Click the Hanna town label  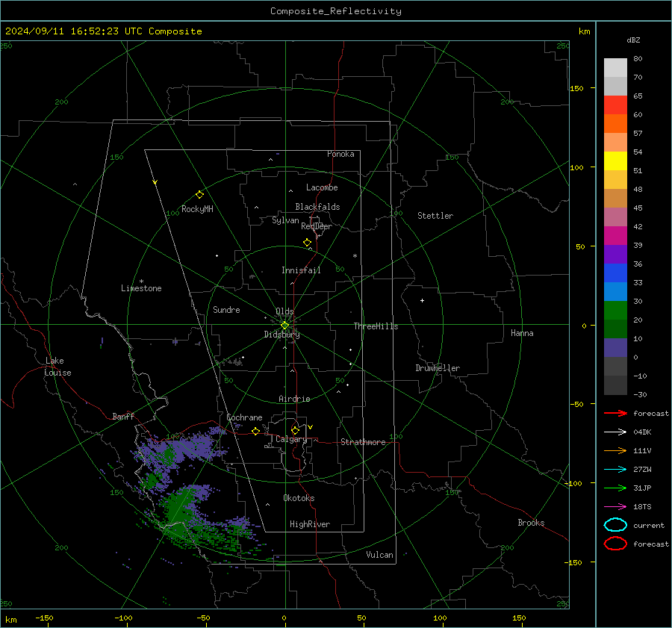click(x=522, y=333)
